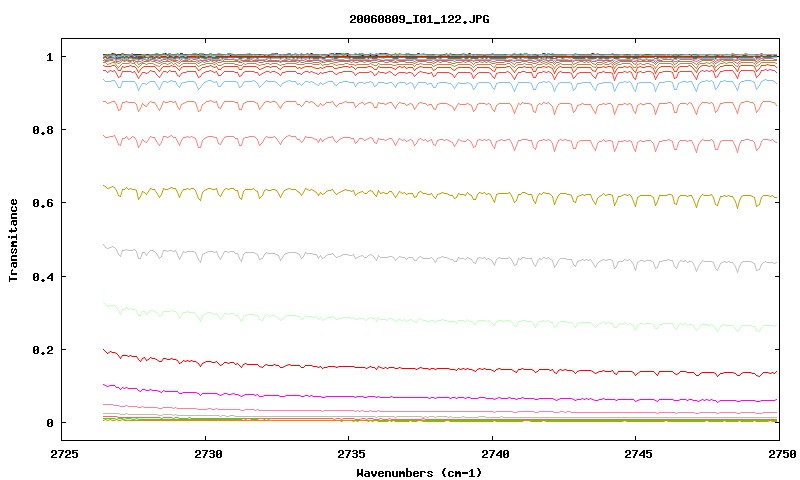Click the y-axis tick label 0
The width and height of the screenshot is (800, 480).
[x=49, y=423]
